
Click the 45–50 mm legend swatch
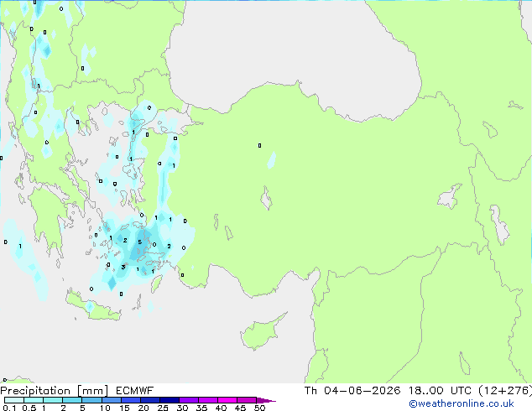(x=247, y=400)
